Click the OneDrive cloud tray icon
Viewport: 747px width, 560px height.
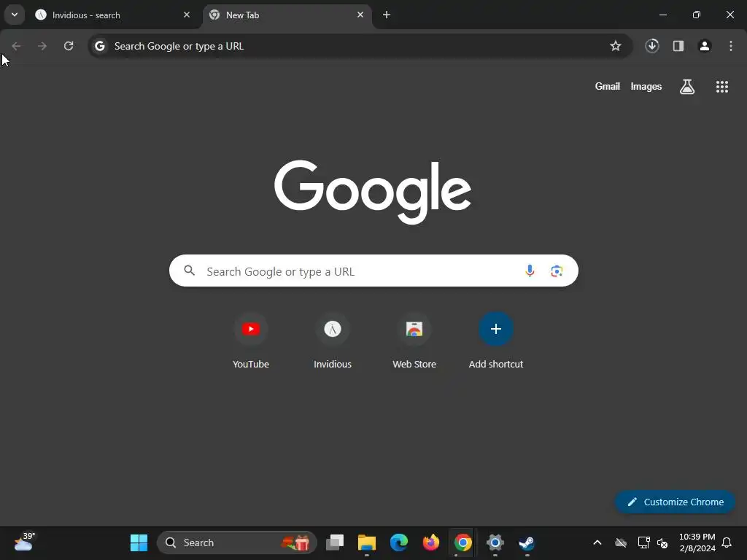click(x=620, y=542)
